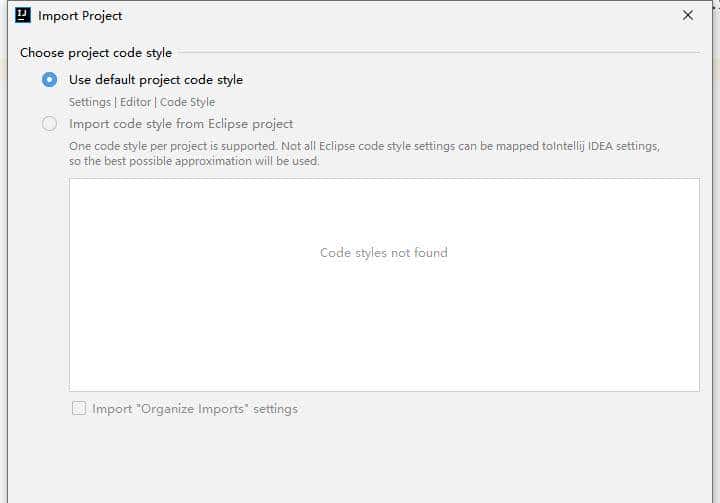Click the IntelliJ IDEA logo in title bar

click(23, 15)
